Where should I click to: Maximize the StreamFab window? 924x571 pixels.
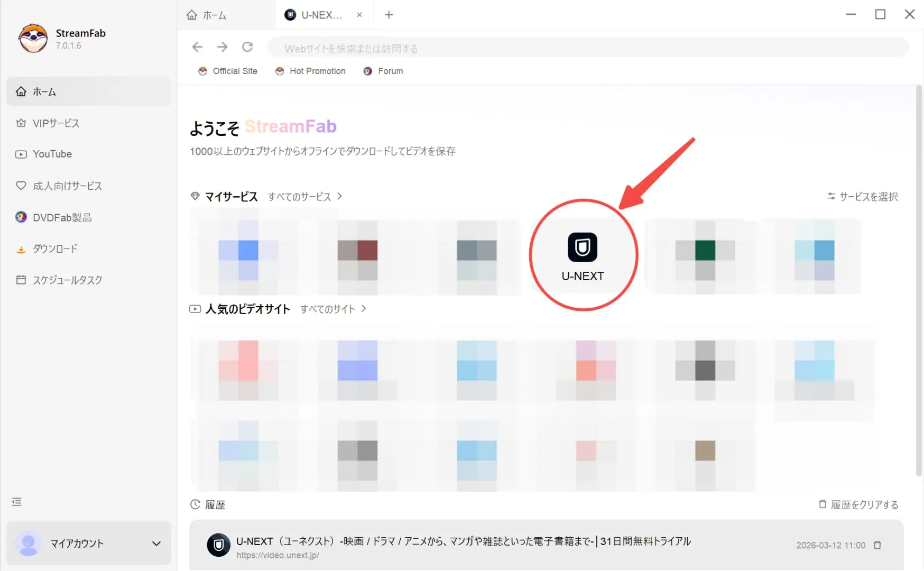pos(880,14)
